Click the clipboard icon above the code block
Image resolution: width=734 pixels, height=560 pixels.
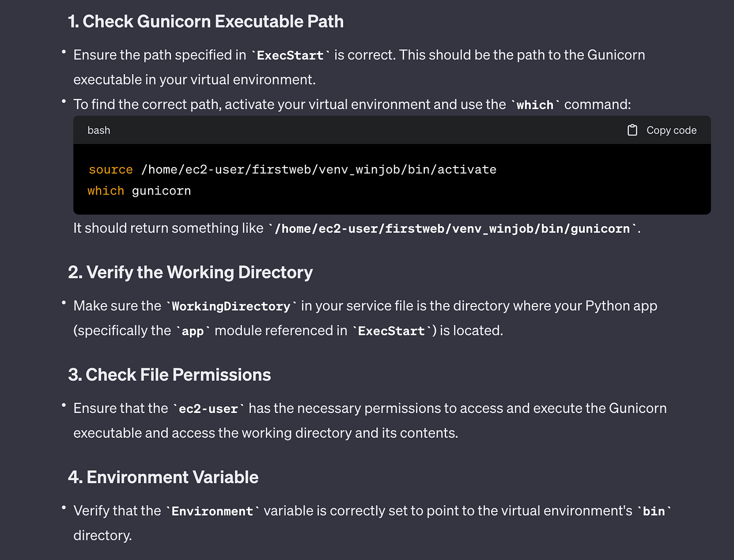pyautogui.click(x=632, y=130)
